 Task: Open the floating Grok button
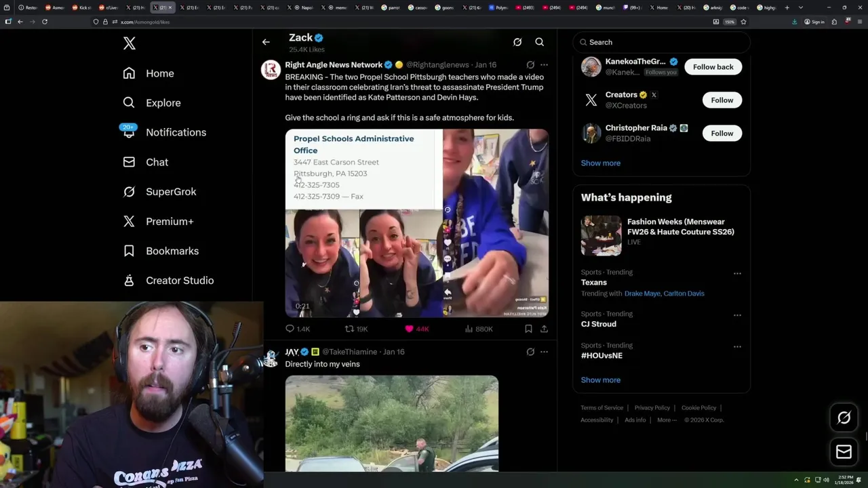coord(844,418)
